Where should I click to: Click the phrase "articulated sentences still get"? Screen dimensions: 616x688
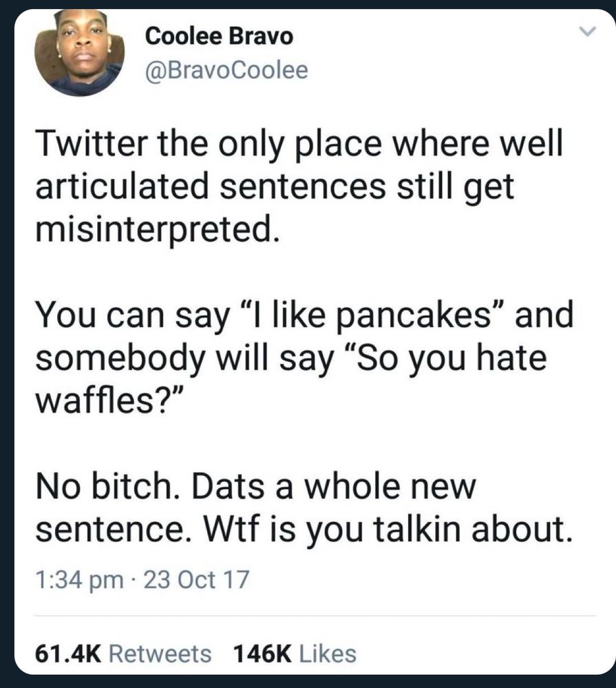[x=274, y=189]
